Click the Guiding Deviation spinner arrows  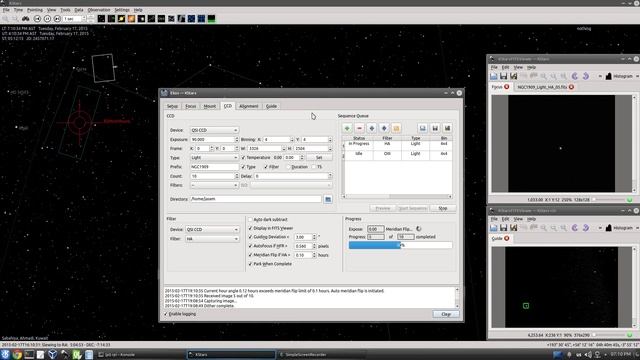(314, 237)
